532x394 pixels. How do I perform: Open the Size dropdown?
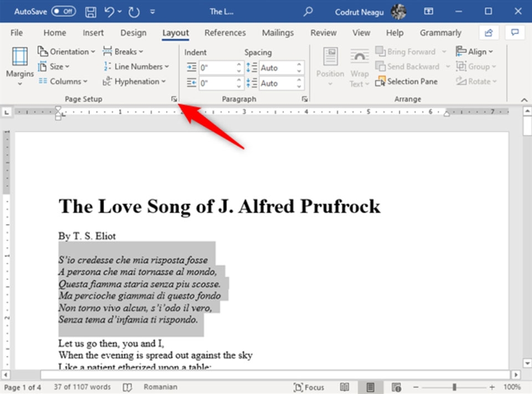(54, 66)
